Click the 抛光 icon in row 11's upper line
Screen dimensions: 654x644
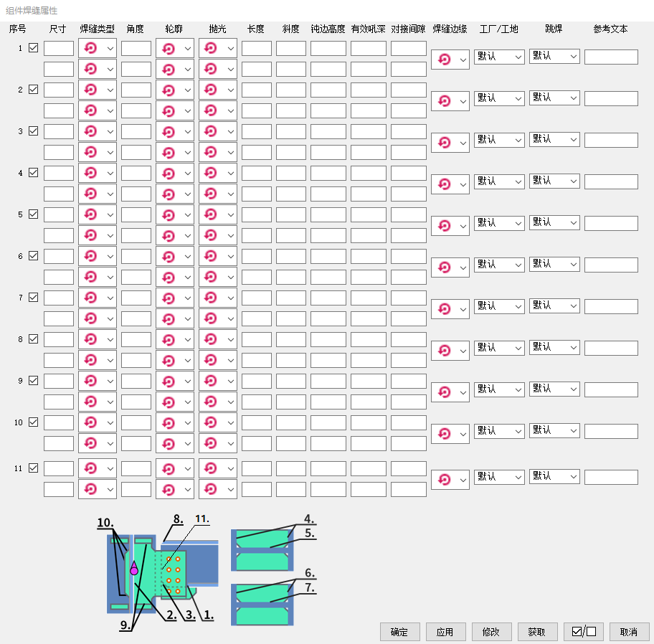212,469
